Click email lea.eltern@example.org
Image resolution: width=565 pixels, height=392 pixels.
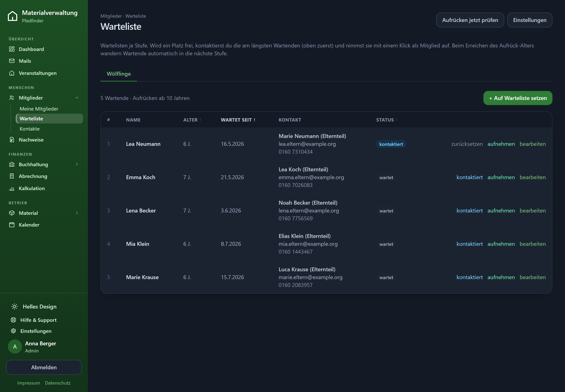[x=307, y=144]
